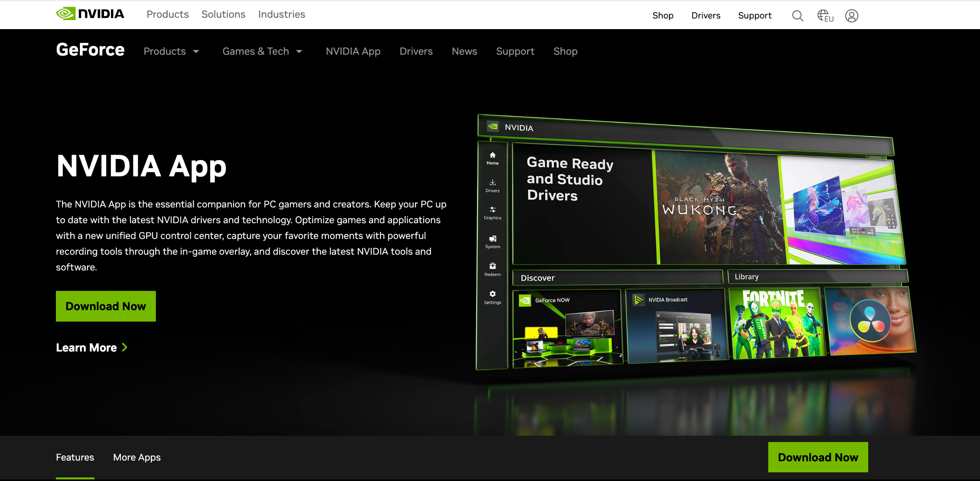980x481 pixels.
Task: Click the NVIDIA logo in the header
Action: coord(90,13)
